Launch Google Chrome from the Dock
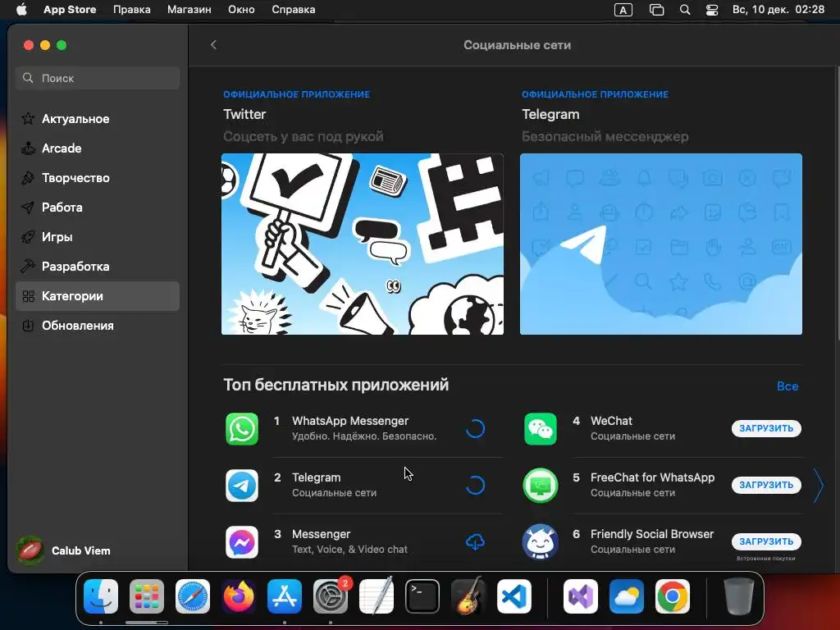Viewport: 840px width, 630px height. point(673,596)
